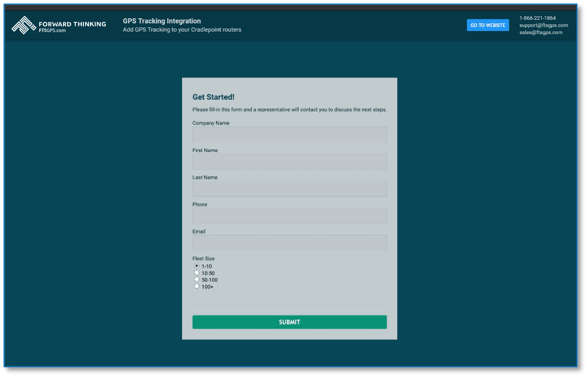
Task: Focus the First Name input box
Action: click(289, 161)
